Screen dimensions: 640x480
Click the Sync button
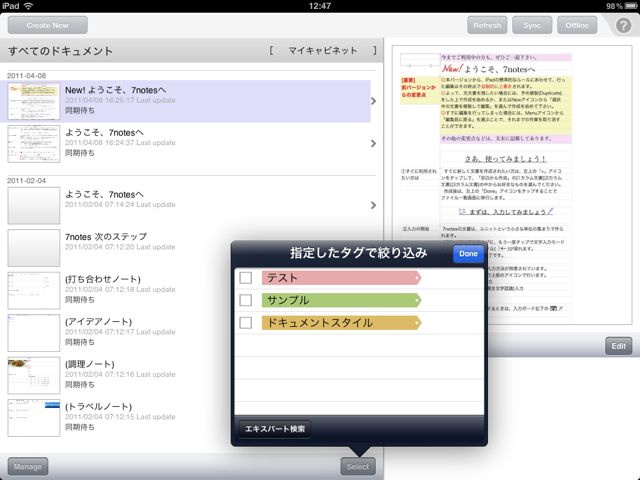point(532,25)
